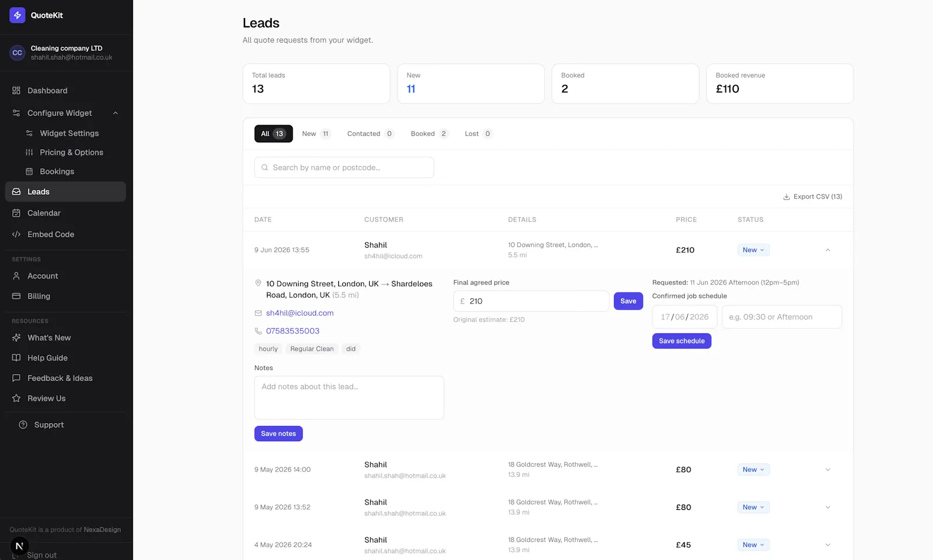Export leads as CSV
Screen dimensions: 933x560
(x=812, y=197)
